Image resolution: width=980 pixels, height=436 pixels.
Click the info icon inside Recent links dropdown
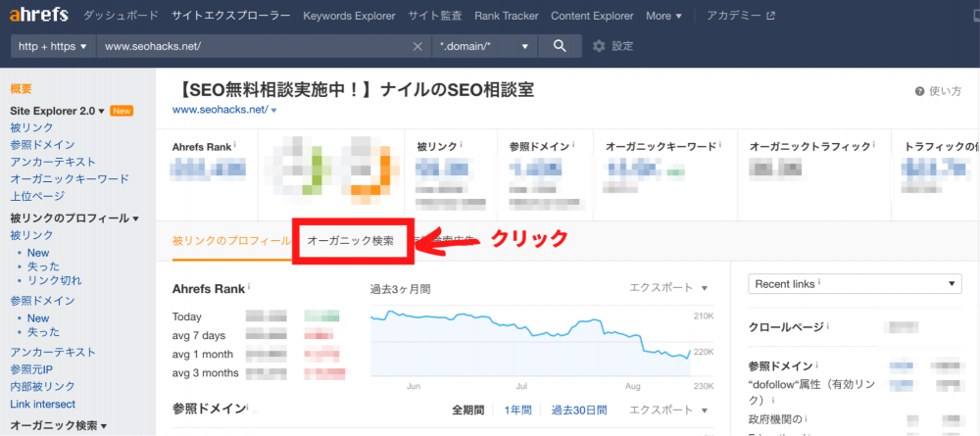click(820, 283)
